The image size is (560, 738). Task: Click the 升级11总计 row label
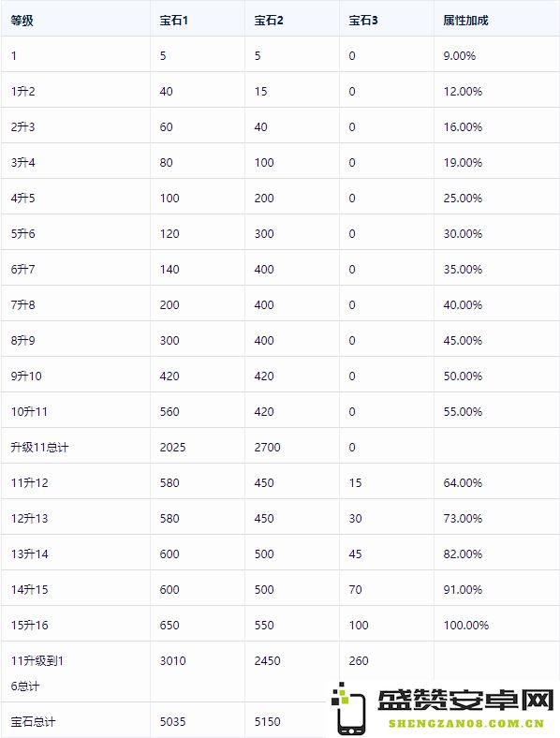pos(39,447)
